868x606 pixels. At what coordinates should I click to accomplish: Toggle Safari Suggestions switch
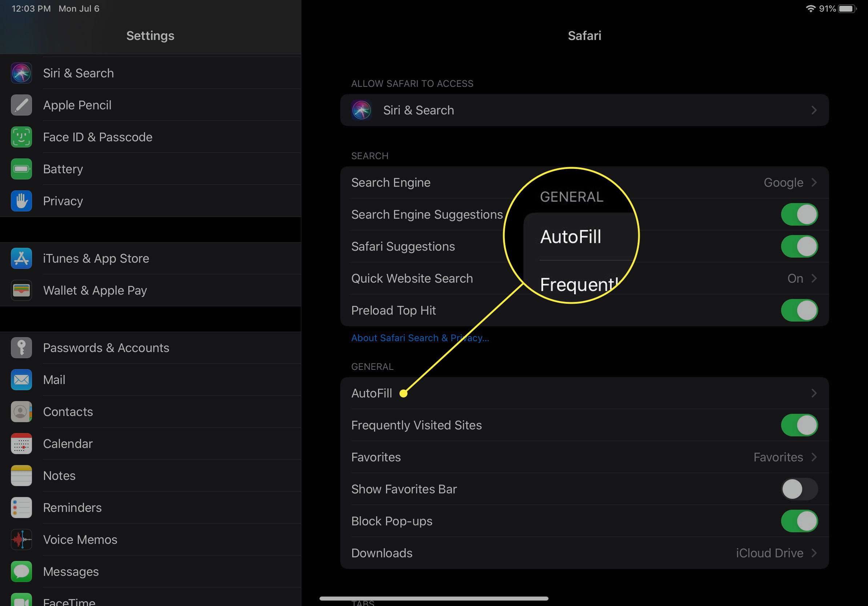coord(799,246)
